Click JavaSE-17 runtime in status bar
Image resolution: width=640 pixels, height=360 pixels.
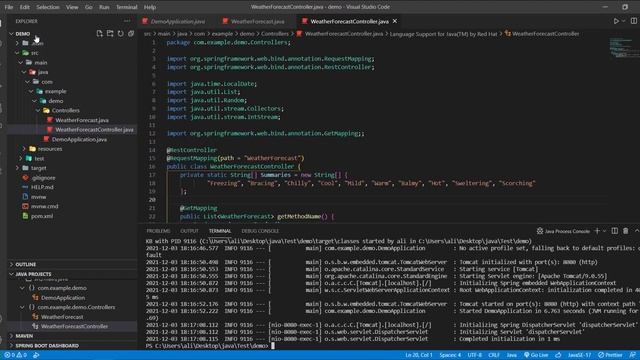pyautogui.click(x=579, y=355)
